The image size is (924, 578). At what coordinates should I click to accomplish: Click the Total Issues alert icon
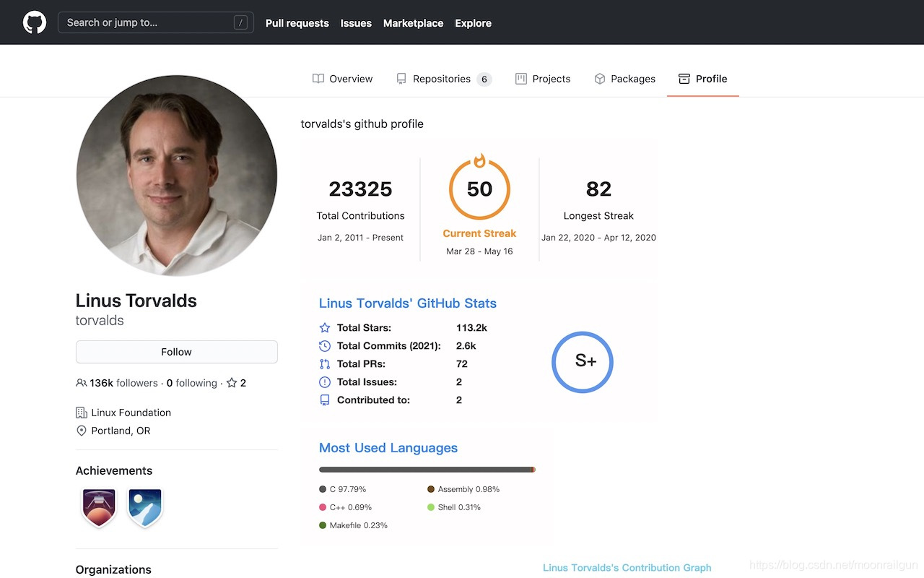tap(325, 382)
